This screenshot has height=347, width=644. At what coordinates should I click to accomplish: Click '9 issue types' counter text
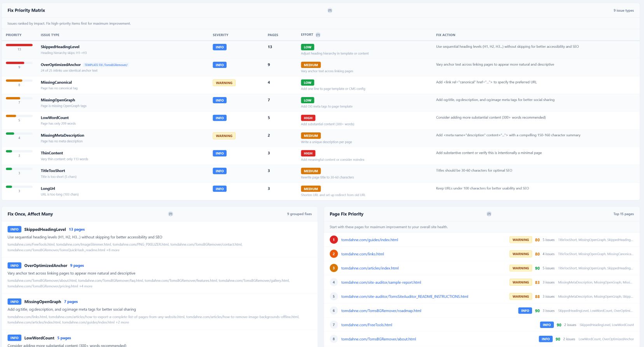[x=623, y=10]
